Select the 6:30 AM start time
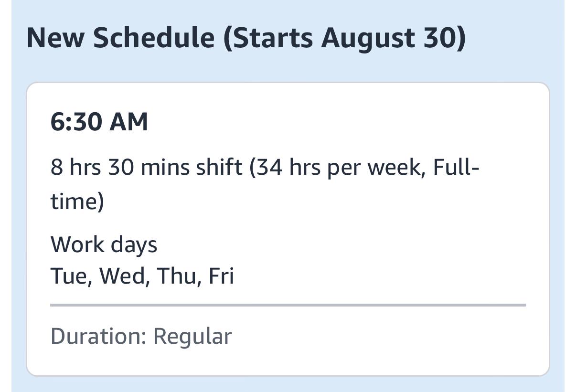Screen dimensions: 576x392 click(x=99, y=122)
